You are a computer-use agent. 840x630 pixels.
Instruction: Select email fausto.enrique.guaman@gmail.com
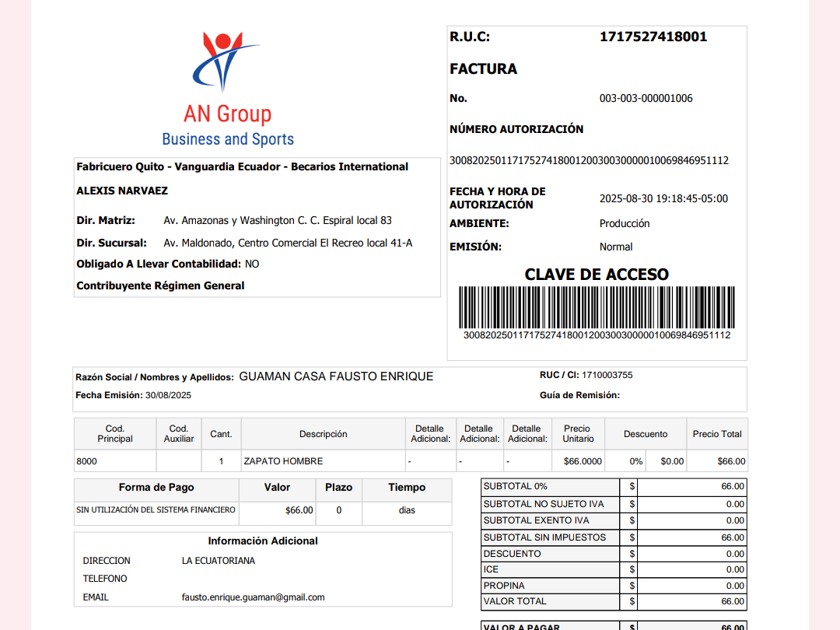click(253, 597)
